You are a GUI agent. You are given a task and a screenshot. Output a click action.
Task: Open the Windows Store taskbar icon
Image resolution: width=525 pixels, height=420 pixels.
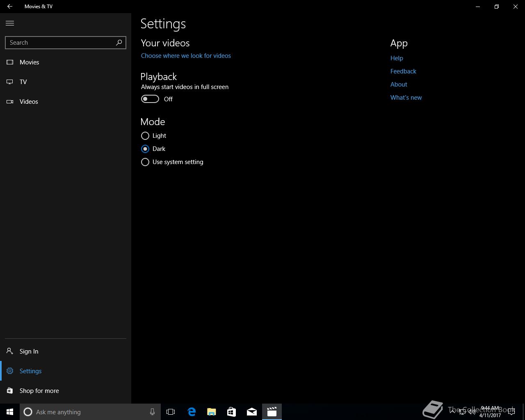point(232,412)
